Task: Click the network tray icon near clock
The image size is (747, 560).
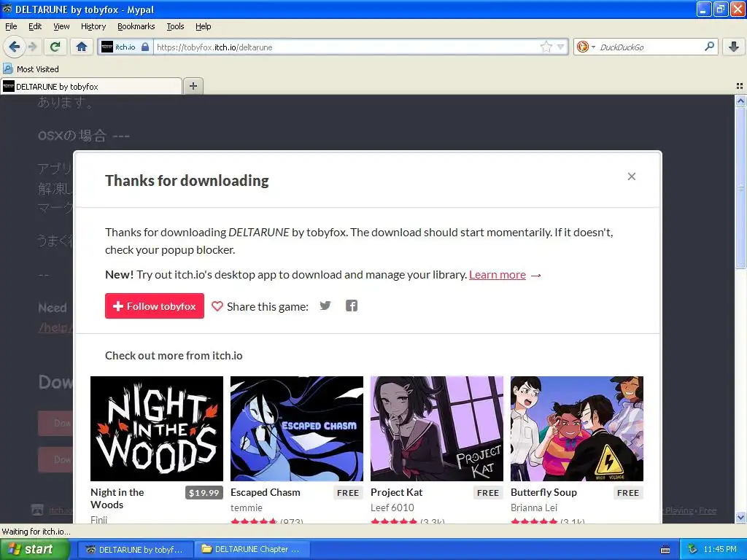Action: tap(692, 550)
